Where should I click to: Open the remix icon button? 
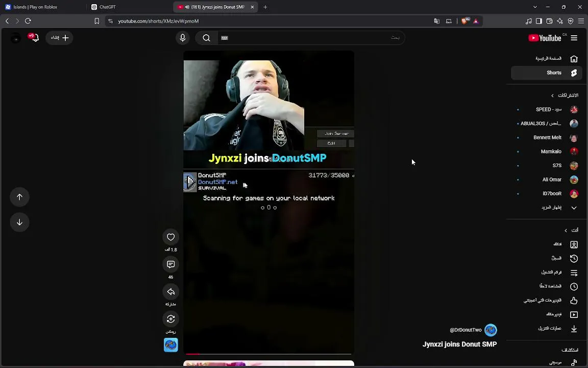tap(170, 319)
